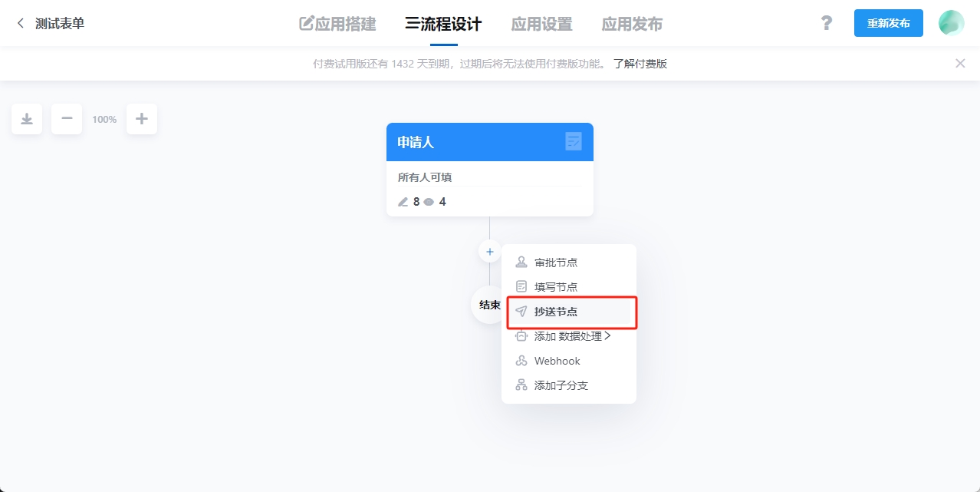The height and width of the screenshot is (492, 980).
Task: Click the comment bubble icon on the 申请人 card
Action: (x=430, y=202)
